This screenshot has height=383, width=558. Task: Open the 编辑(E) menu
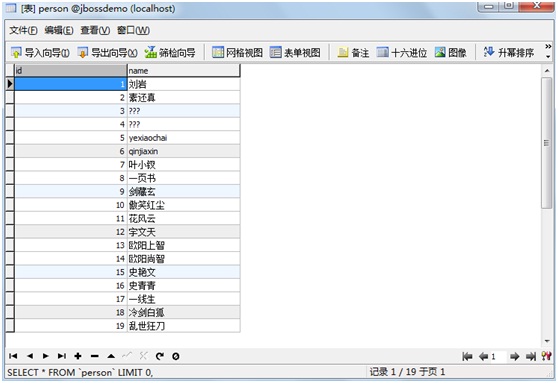click(59, 30)
